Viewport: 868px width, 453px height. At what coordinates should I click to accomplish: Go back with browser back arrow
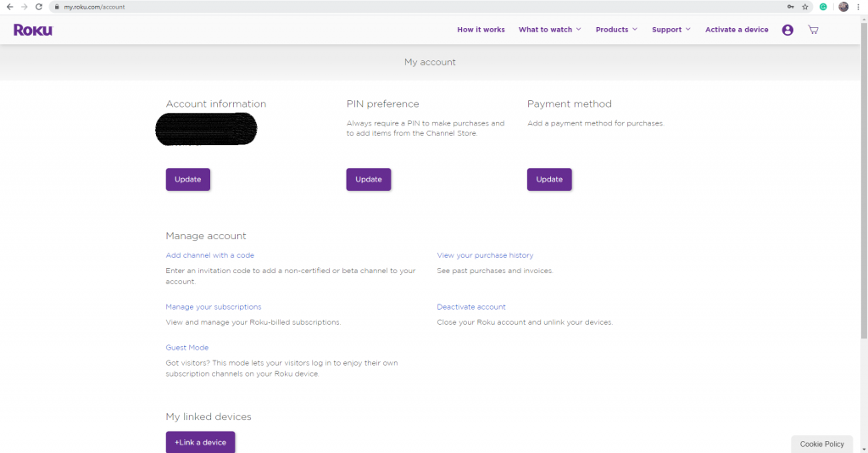point(9,7)
